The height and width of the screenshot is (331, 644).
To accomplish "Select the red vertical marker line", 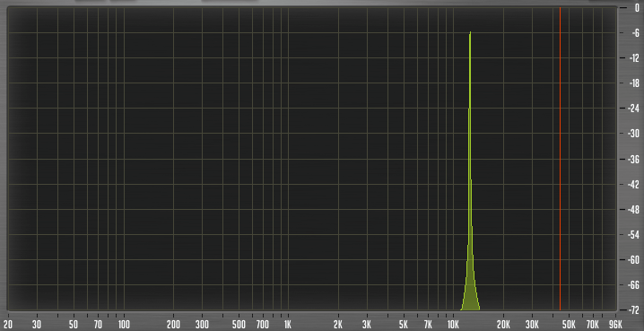I will (560, 159).
